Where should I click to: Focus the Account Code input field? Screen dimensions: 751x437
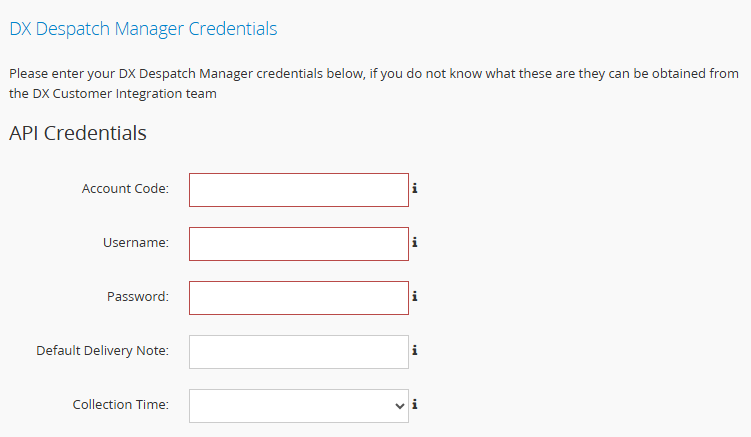(x=298, y=189)
